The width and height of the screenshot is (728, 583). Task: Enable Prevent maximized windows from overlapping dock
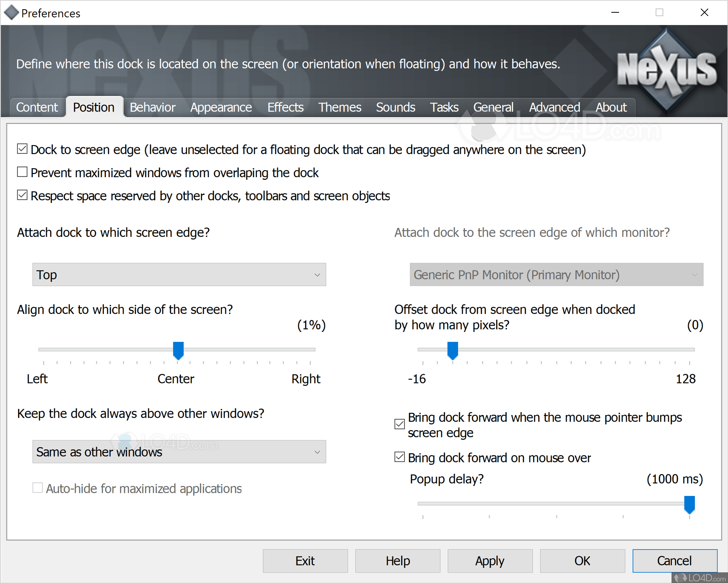[x=22, y=172]
